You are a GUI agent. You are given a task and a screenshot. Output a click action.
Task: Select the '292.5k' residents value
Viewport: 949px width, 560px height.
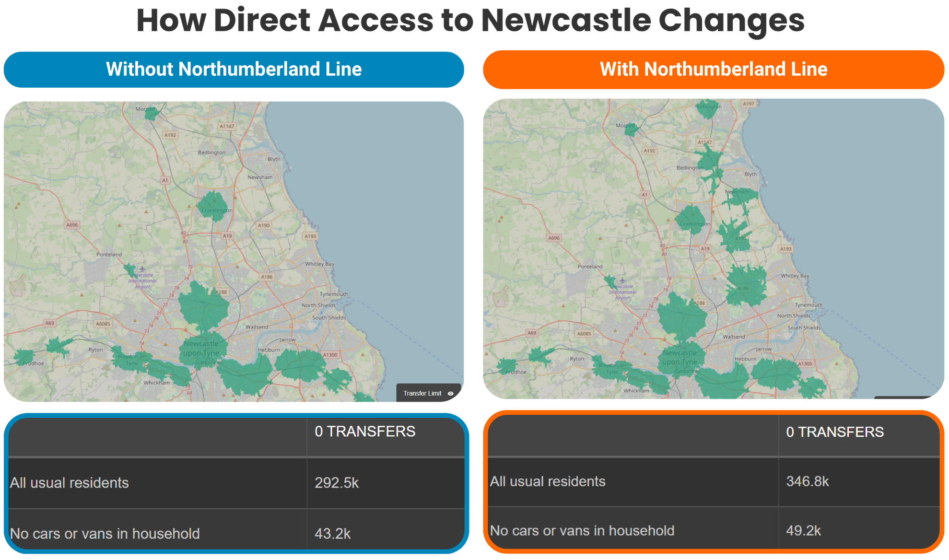pos(337,483)
